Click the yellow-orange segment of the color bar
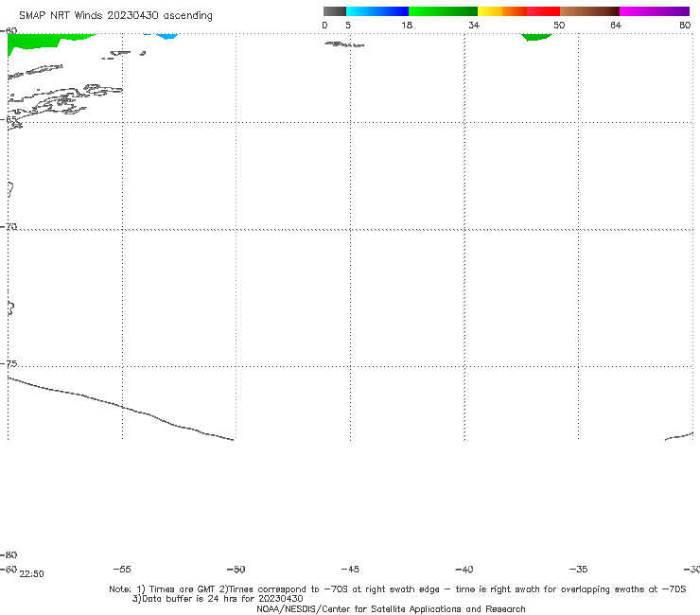The height and width of the screenshot is (615, 700). pyautogui.click(x=502, y=11)
